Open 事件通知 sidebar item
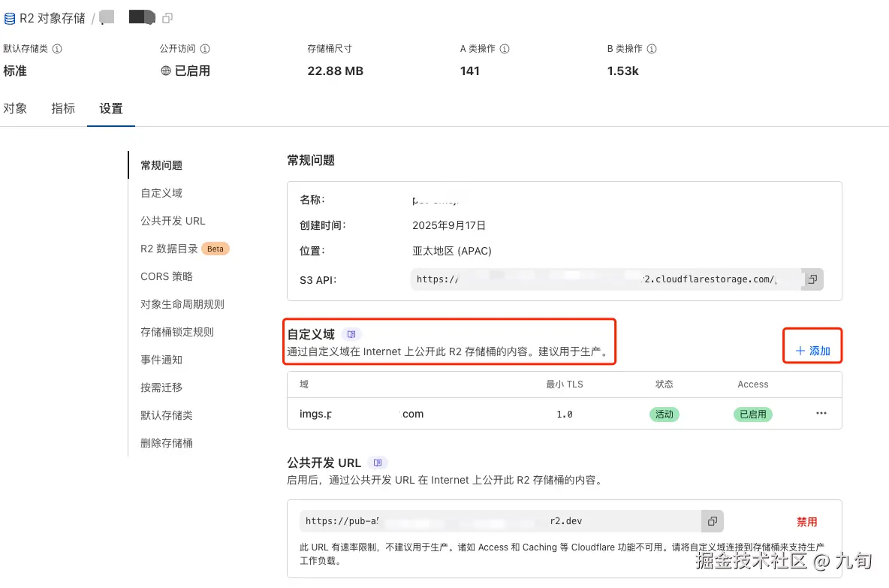 point(161,360)
